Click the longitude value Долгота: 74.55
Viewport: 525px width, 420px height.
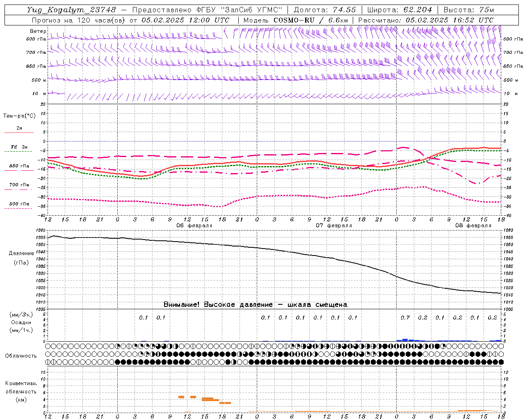[x=325, y=10]
